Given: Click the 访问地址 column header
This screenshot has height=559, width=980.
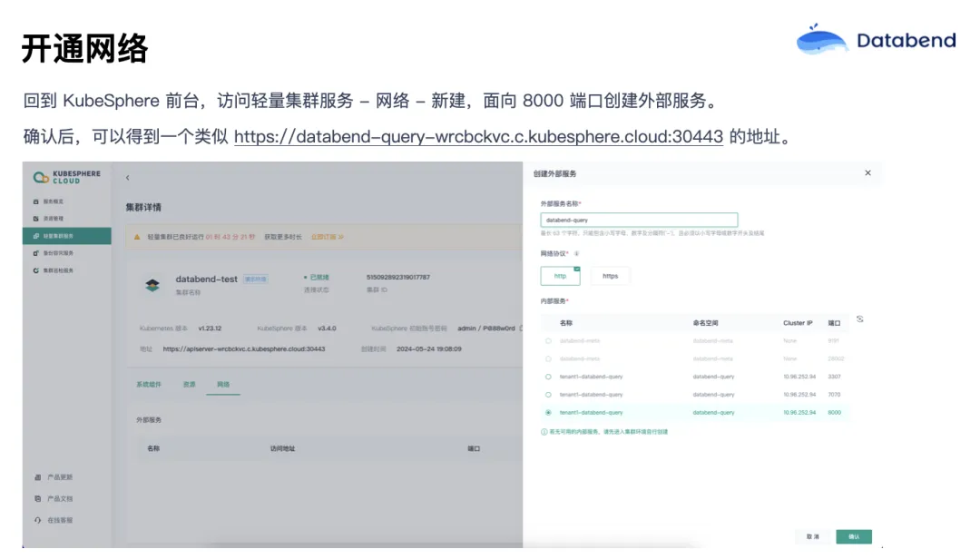Looking at the screenshot, I should [x=282, y=449].
